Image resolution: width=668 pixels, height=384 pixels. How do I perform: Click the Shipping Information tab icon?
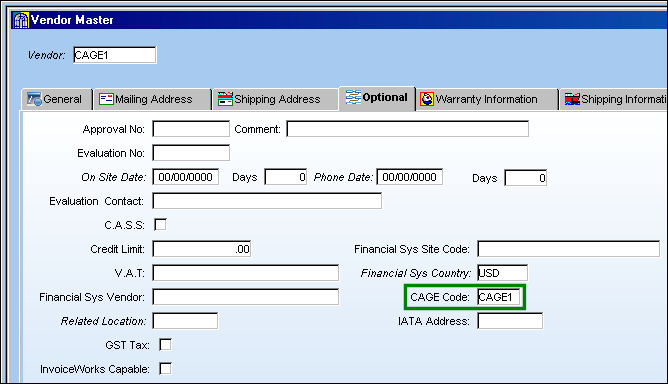click(x=572, y=99)
